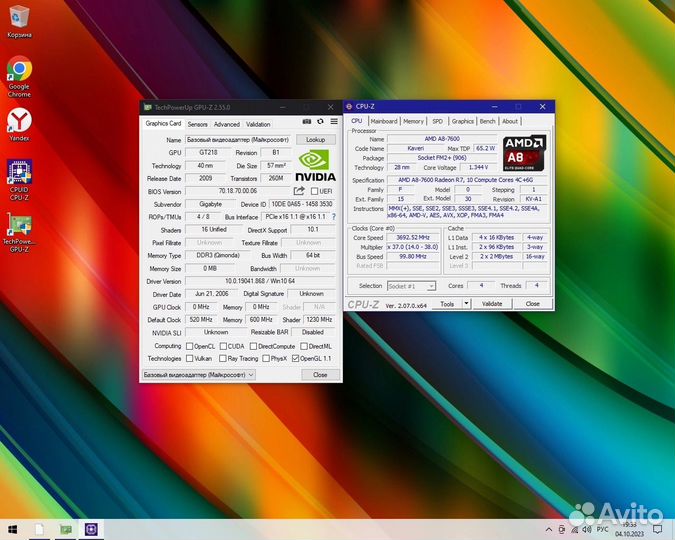
Task: Open the tray network icon
Action: pyautogui.click(x=574, y=529)
